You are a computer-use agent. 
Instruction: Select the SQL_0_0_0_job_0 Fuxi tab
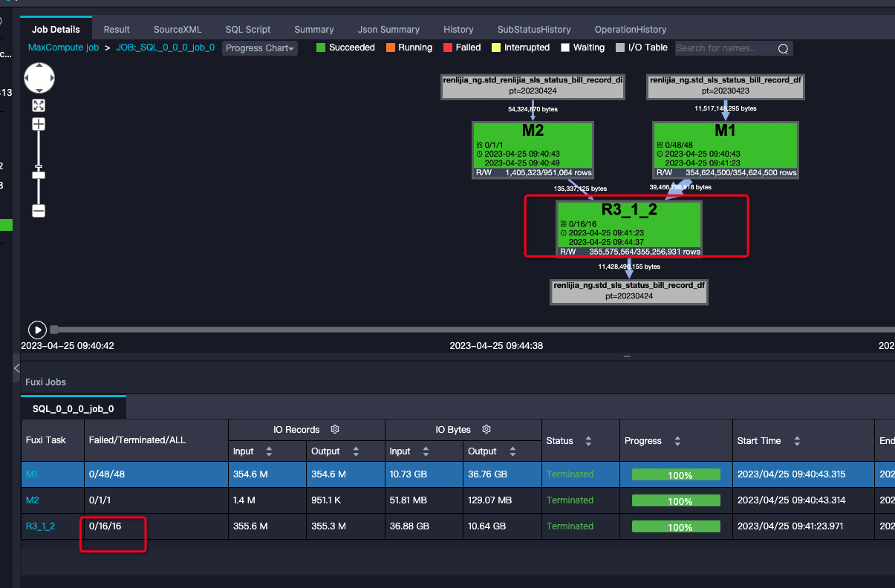(x=74, y=408)
